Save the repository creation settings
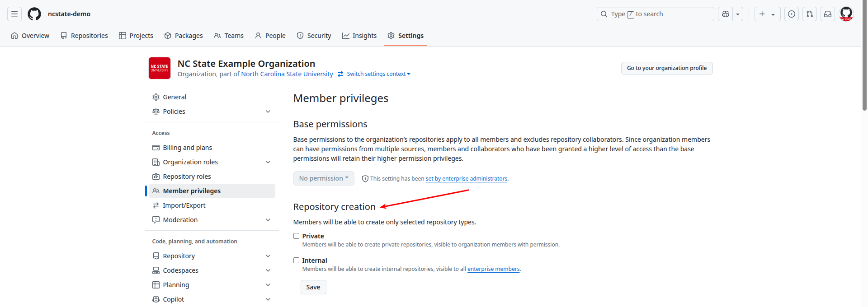 [x=313, y=287]
